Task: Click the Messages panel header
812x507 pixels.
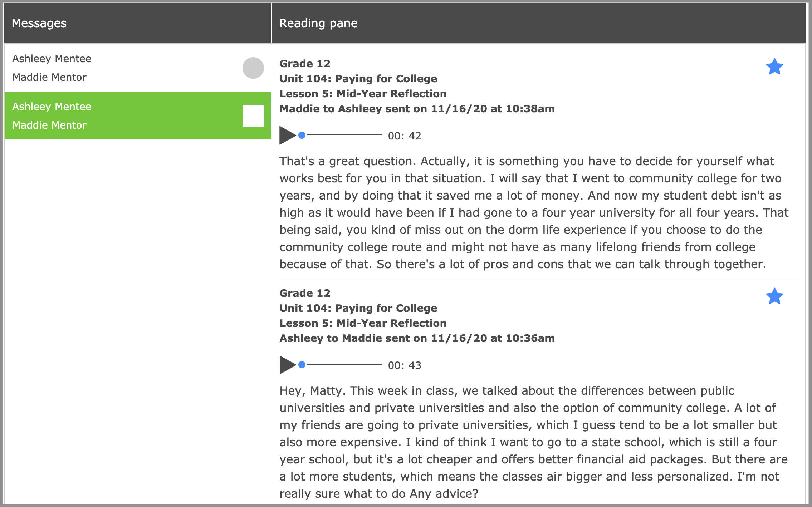Action: [39, 23]
